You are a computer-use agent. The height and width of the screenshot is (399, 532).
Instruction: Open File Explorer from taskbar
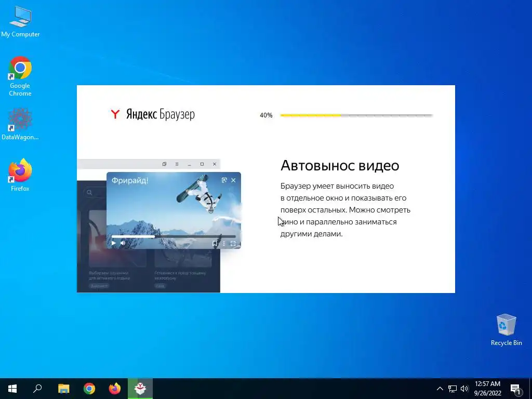coord(63,389)
